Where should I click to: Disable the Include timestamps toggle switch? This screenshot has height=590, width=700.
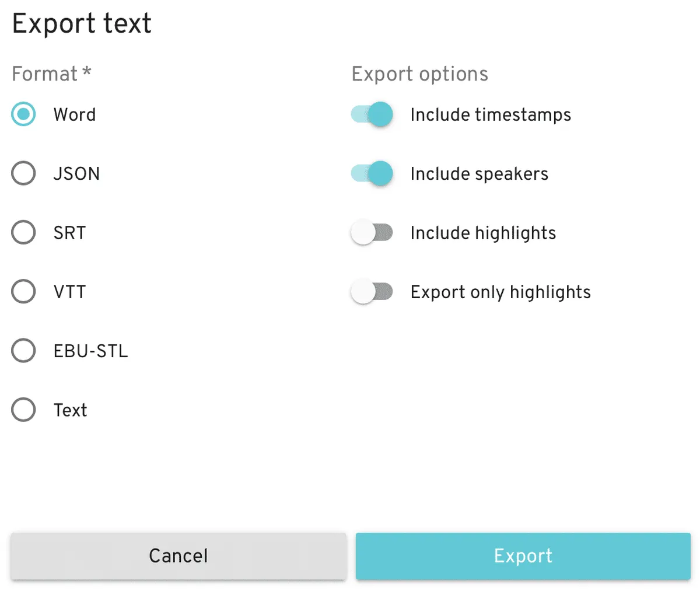(372, 114)
